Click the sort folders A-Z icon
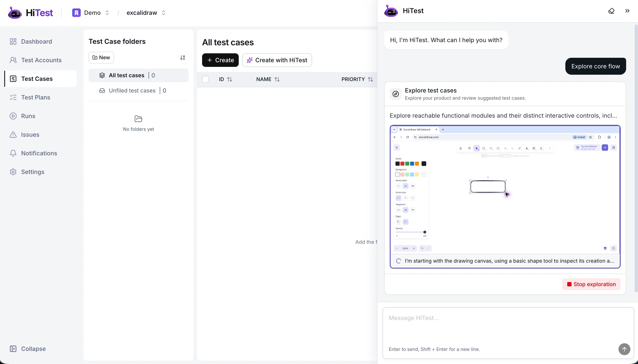This screenshot has width=638, height=364. 182,58
